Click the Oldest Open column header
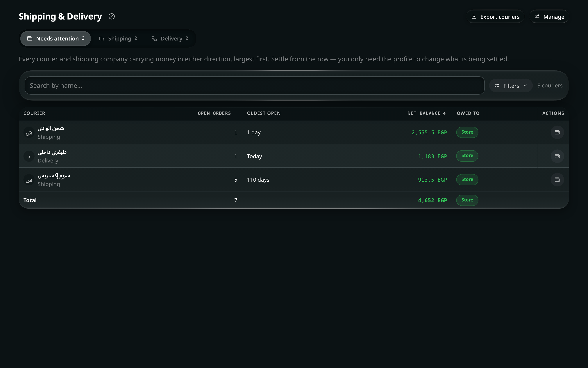588x368 pixels. [x=264, y=113]
